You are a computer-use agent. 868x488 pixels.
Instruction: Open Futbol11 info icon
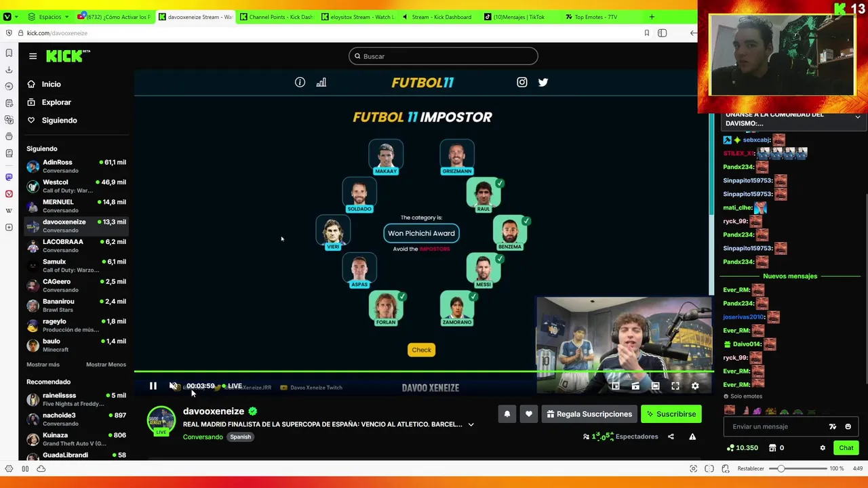coord(300,82)
